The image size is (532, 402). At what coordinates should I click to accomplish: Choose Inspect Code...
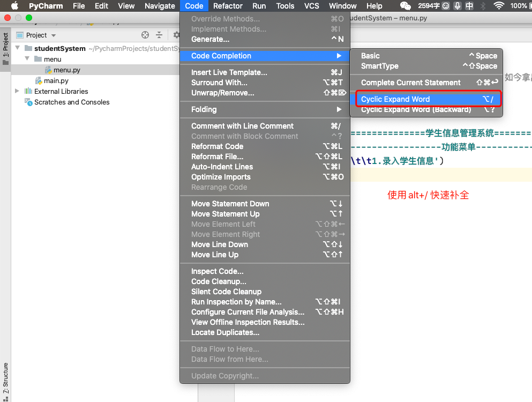pyautogui.click(x=265, y=271)
